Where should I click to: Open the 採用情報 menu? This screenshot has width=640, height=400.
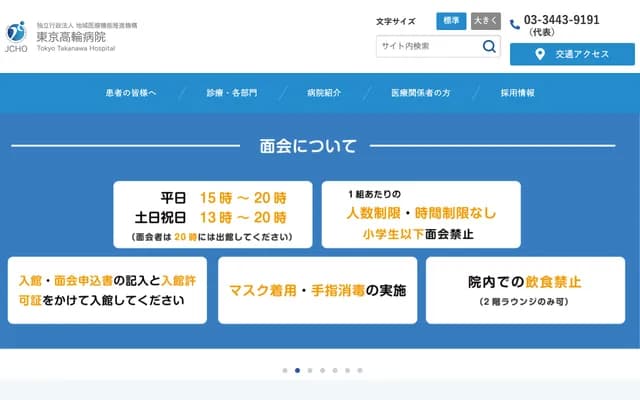(x=518, y=93)
